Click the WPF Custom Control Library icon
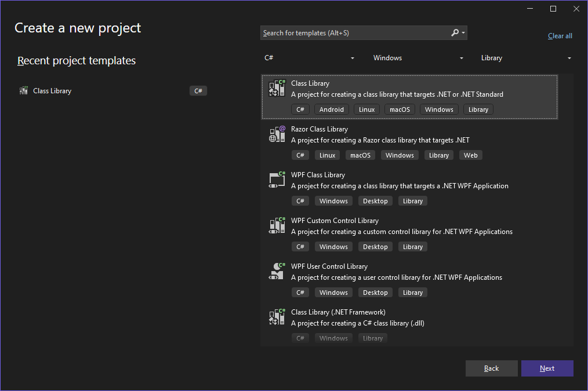 point(277,225)
